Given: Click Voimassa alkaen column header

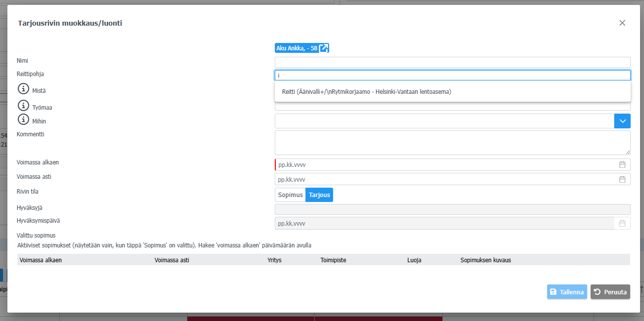Looking at the screenshot, I should click(41, 260).
